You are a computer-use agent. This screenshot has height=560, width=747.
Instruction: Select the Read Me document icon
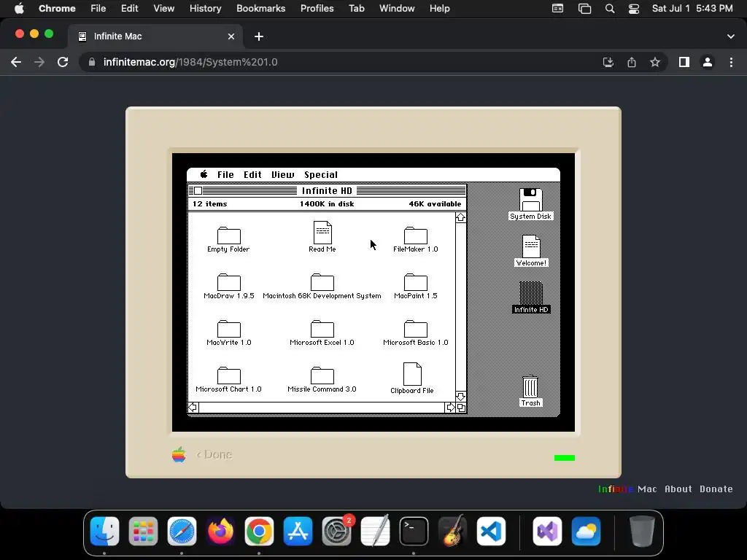click(322, 233)
